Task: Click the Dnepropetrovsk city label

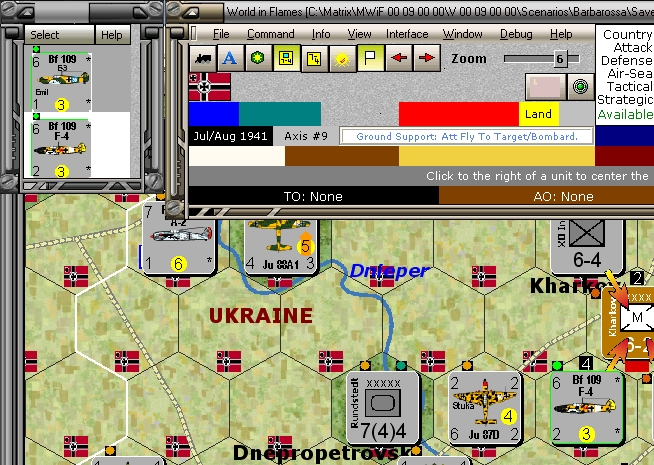Action: 321,452
